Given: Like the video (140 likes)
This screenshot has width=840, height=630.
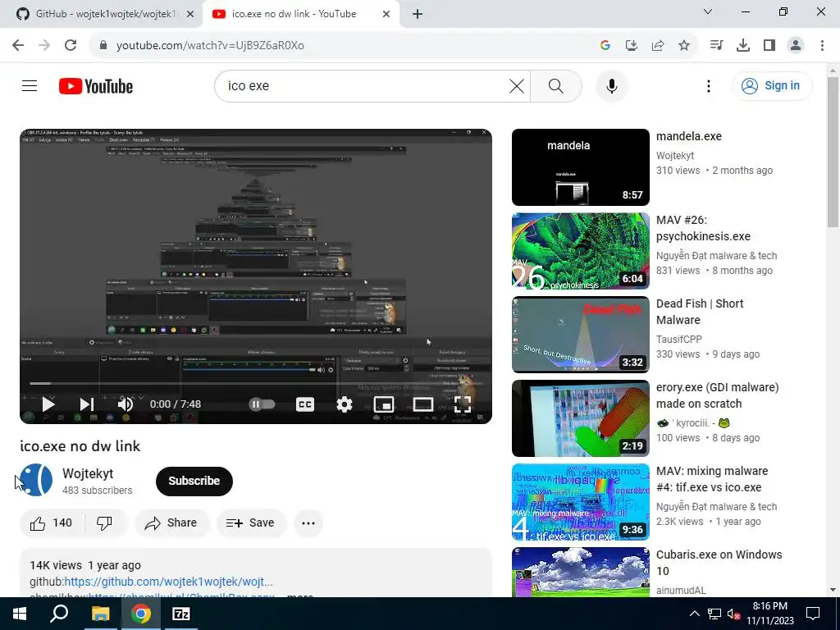Looking at the screenshot, I should pos(52,523).
